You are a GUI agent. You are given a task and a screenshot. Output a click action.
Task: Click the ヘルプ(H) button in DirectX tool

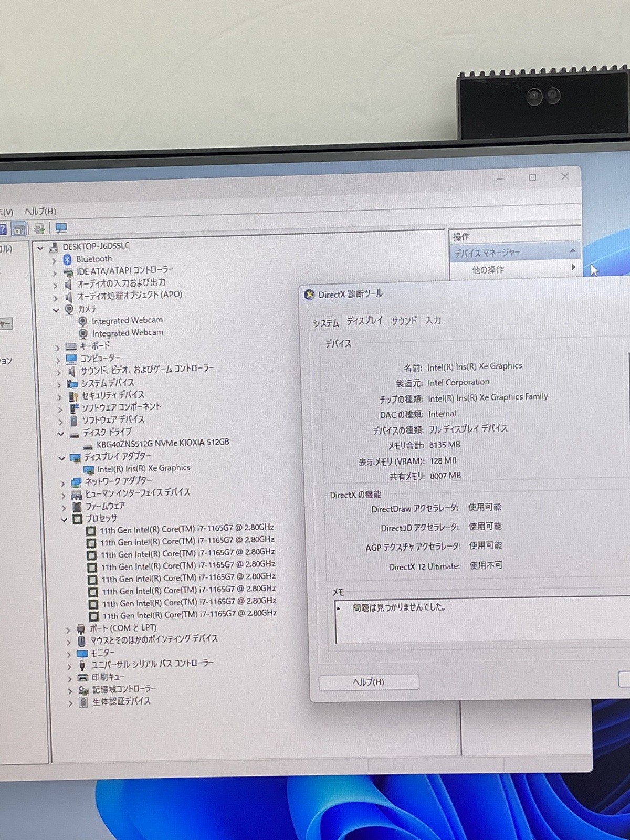369,682
